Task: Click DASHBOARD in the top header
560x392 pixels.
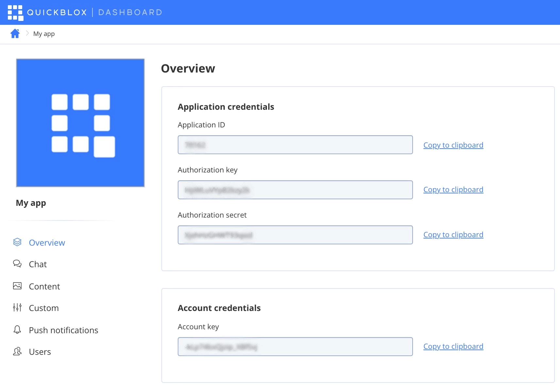Action: [x=130, y=12]
